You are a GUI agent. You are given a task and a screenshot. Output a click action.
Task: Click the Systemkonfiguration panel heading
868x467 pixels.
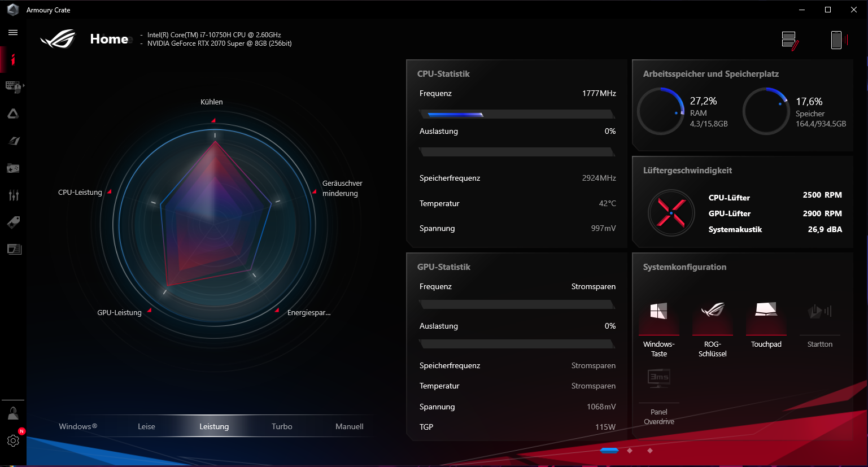click(684, 267)
